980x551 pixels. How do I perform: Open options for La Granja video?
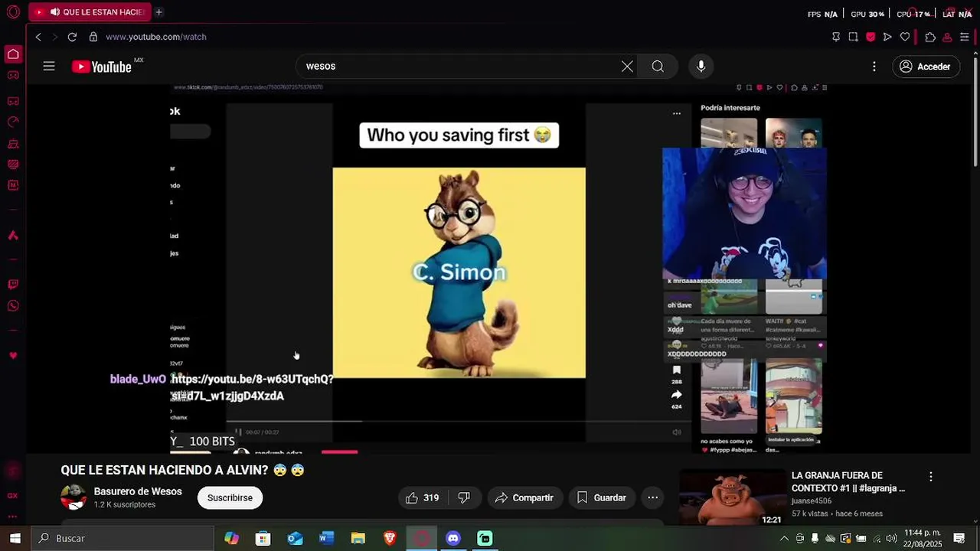931,476
